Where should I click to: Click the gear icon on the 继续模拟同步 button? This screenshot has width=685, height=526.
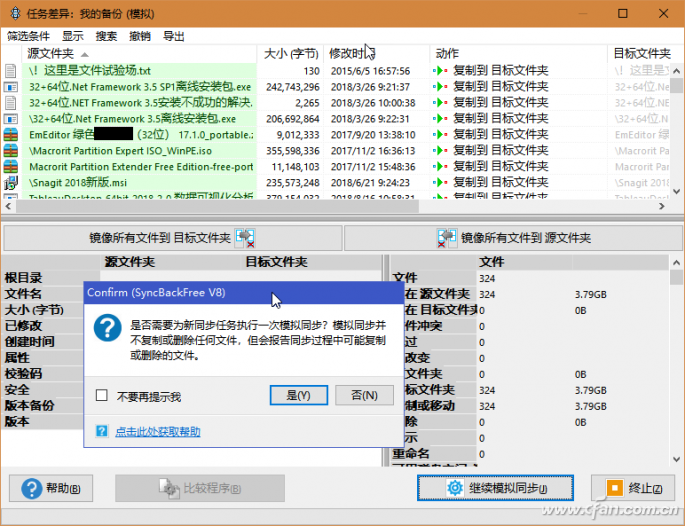455,488
